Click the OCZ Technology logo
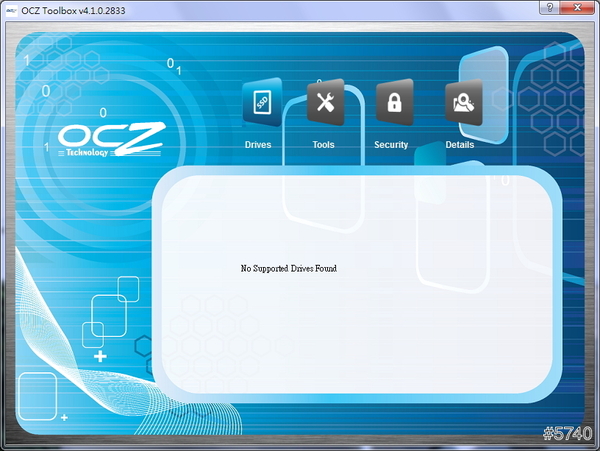Viewport: 600px width, 451px height. [x=111, y=139]
